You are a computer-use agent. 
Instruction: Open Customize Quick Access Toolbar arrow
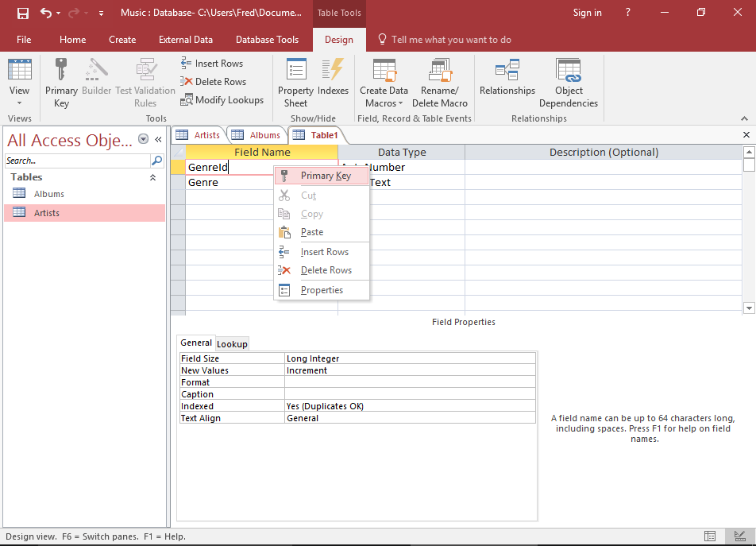coord(101,14)
